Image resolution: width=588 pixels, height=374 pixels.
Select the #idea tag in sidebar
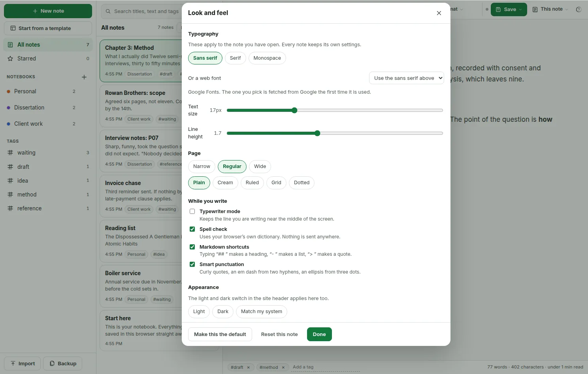click(48, 181)
